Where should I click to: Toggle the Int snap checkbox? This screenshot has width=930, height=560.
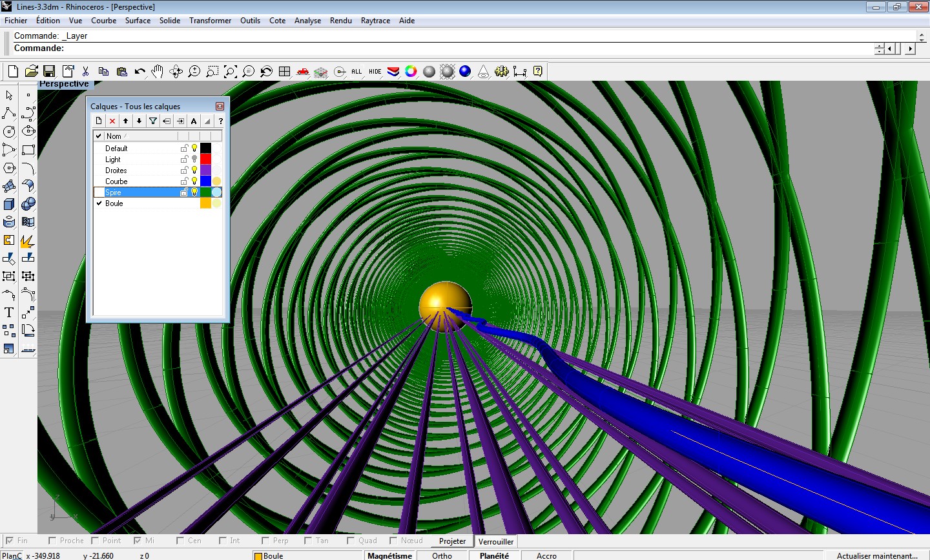(x=223, y=541)
